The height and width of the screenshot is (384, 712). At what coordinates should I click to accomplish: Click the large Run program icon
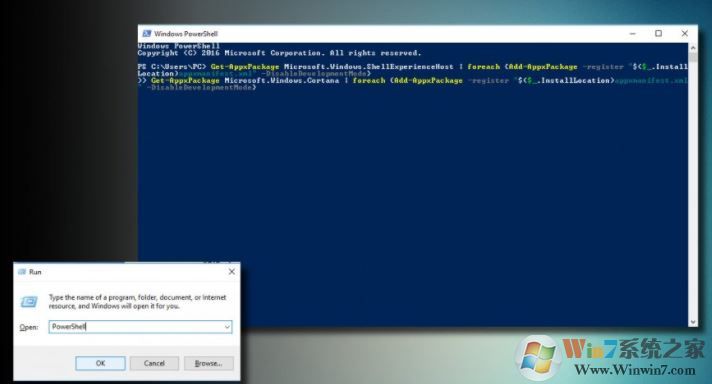tap(29, 301)
